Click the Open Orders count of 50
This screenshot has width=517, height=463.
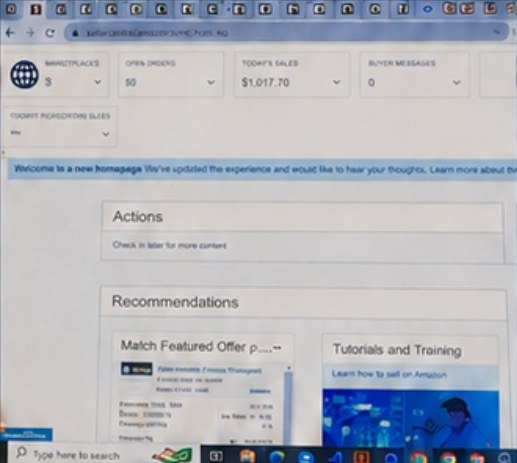point(131,82)
